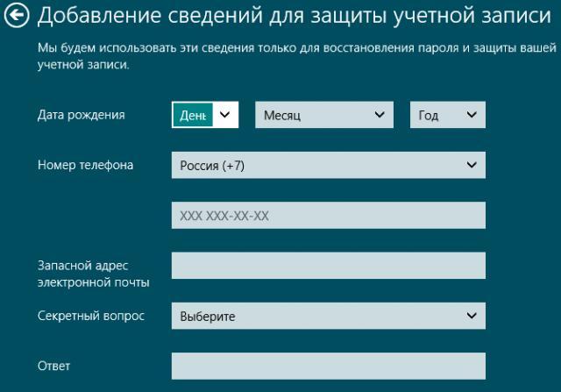Click the Дата рождения label
This screenshot has width=561, height=392.
(x=82, y=115)
